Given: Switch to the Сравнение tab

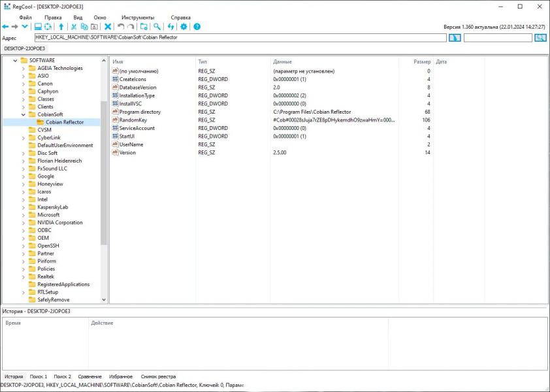Looking at the screenshot, I should [89, 376].
